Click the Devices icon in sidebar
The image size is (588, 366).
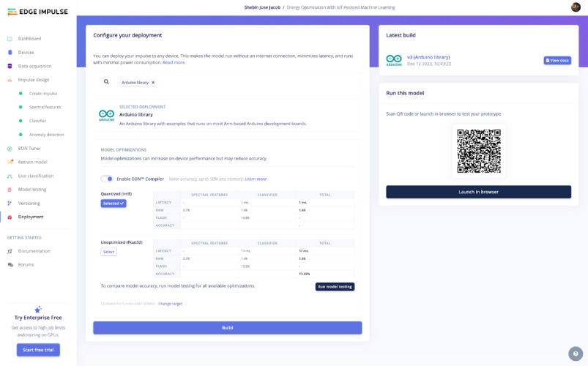[x=10, y=53]
